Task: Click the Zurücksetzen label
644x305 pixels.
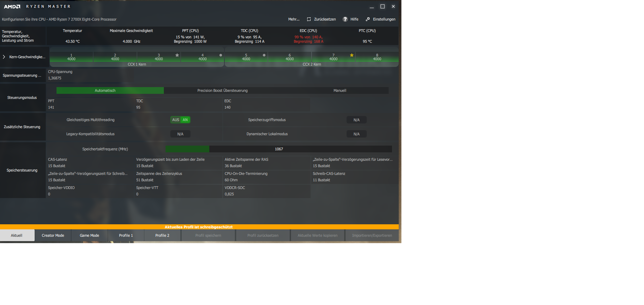Action: point(325,19)
